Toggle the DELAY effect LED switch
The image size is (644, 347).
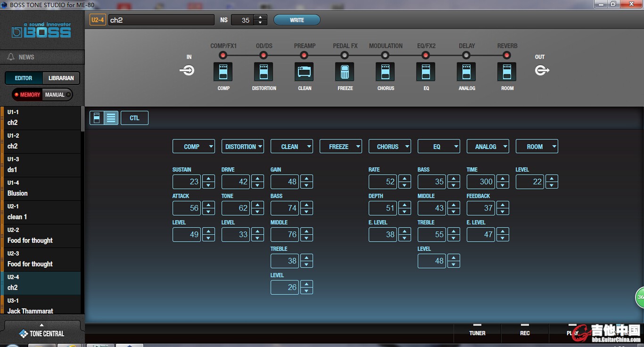coord(466,55)
